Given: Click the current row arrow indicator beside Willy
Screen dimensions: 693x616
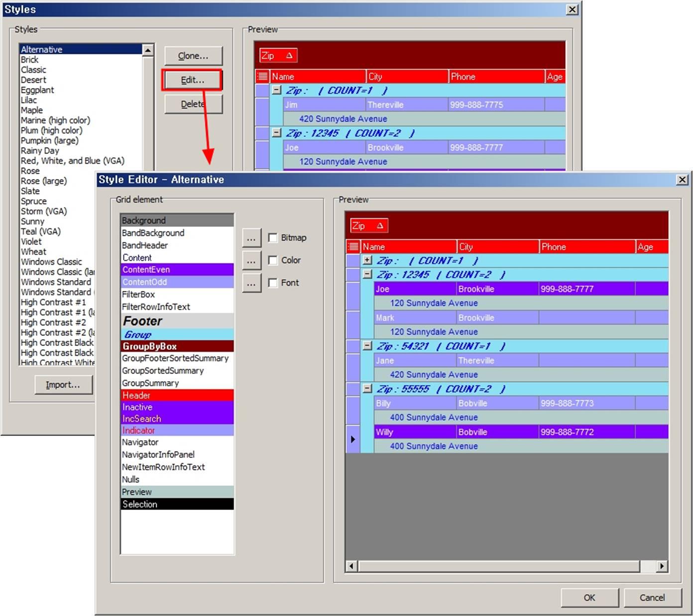Looking at the screenshot, I should point(353,439).
